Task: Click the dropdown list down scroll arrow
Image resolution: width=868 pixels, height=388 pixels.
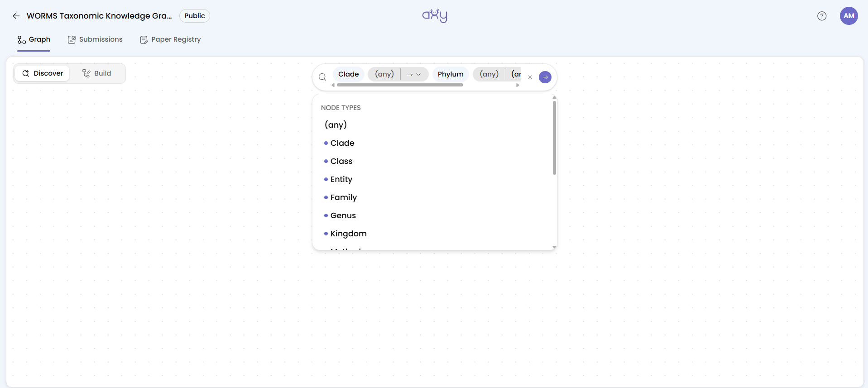Action: point(554,247)
